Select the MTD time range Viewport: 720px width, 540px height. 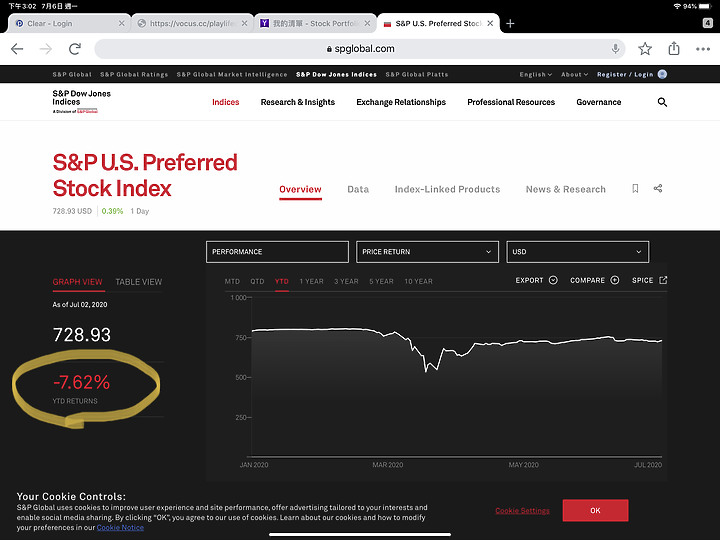[x=232, y=281]
